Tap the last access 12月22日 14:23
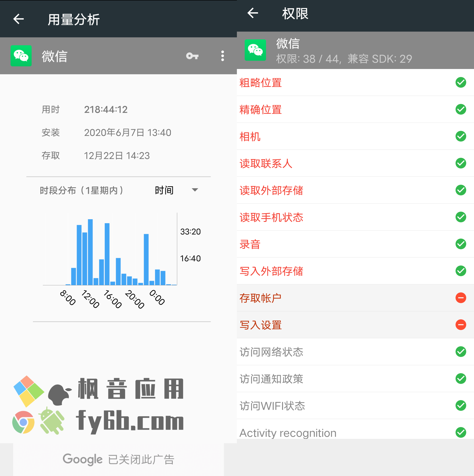Screen dimensions: 474x476 pos(117,156)
